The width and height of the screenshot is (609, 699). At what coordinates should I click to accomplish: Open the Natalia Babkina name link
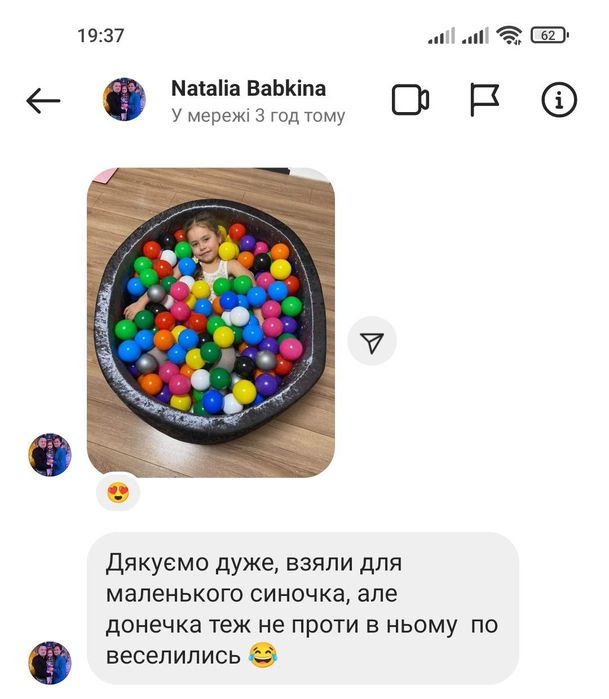[248, 88]
